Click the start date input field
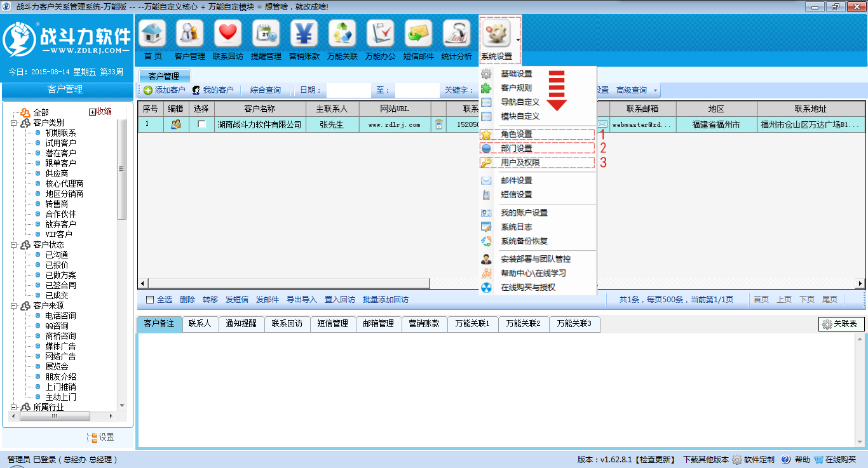 tap(348, 90)
